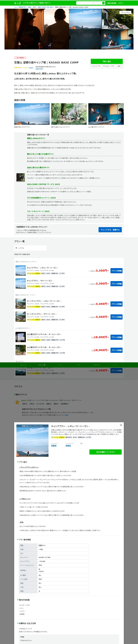Select the 施設情報 tab in the sticky bar

(x=96, y=365)
